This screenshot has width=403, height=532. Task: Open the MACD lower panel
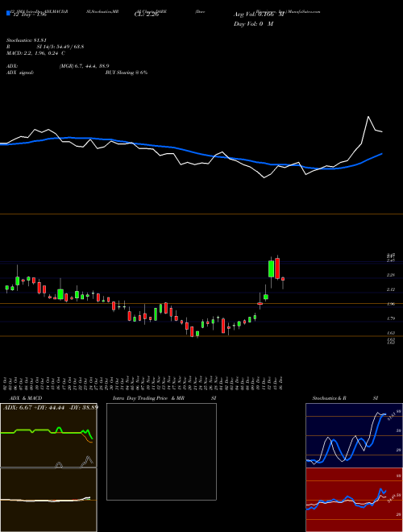pos(48,500)
